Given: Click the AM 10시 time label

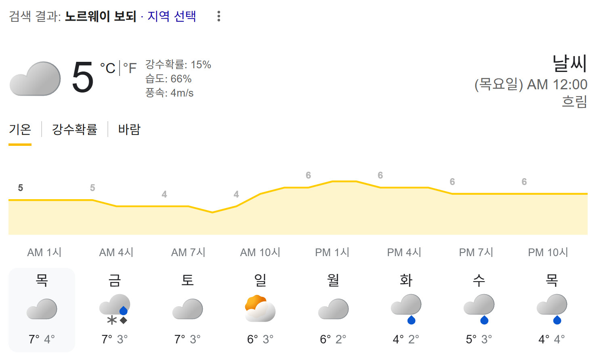Looking at the screenshot, I should [260, 252].
